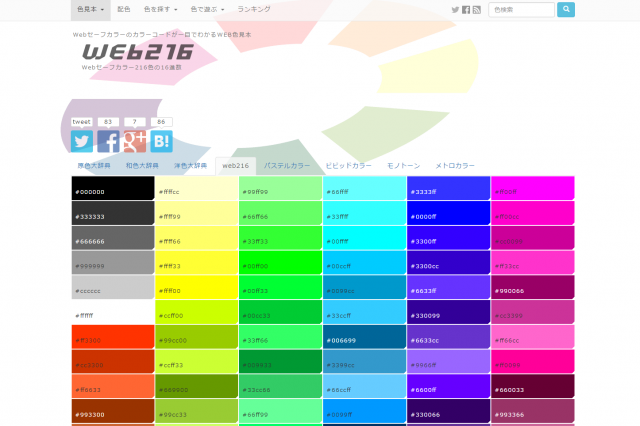Choose the olive green #99cc00 swatch
This screenshot has height=426, width=640.
(197, 337)
